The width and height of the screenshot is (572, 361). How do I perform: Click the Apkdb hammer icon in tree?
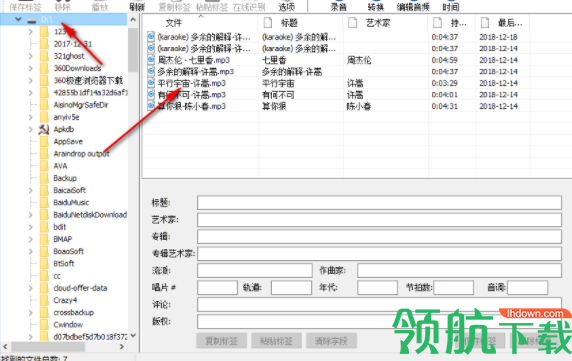coord(44,129)
